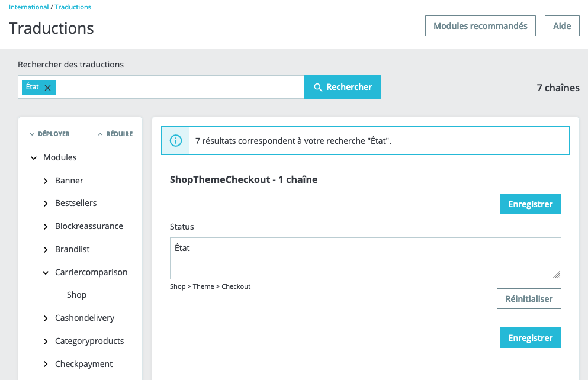Viewport: 588px width, 380px height.
Task: Click DÉPLOYER to expand all
Action: [50, 134]
